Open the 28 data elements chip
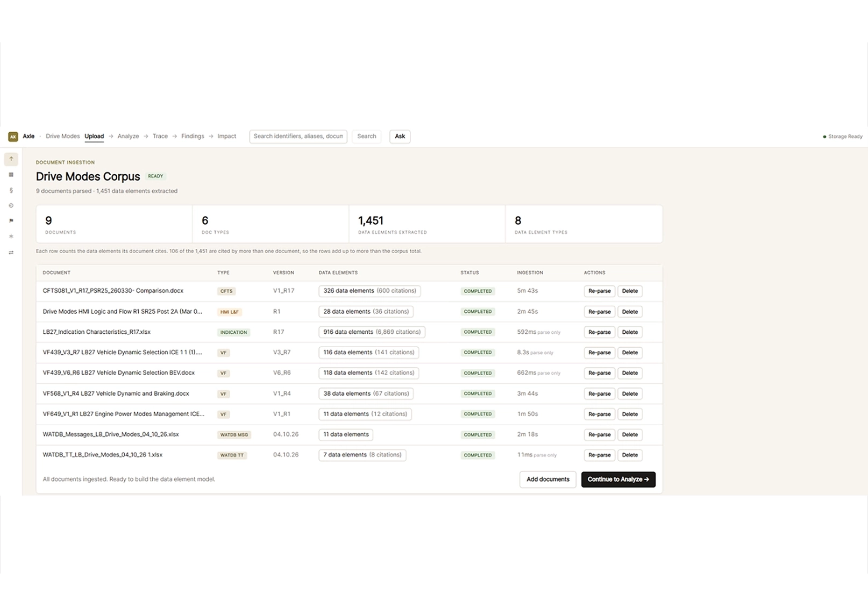The image size is (868, 616). pos(366,312)
